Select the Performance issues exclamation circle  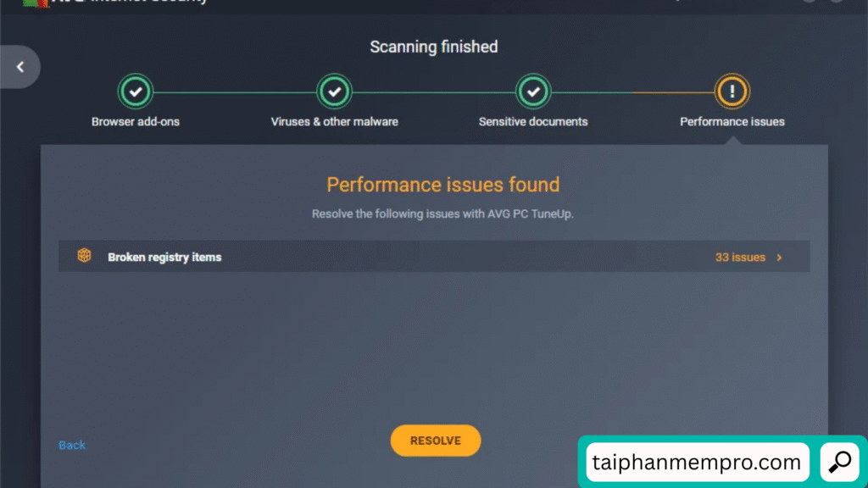tap(732, 91)
